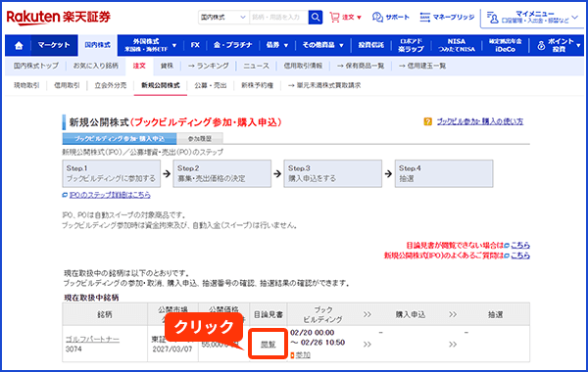The height and width of the screenshot is (372, 588).
Task: Click 閲覧 to view the prospectus
Action: click(x=269, y=345)
